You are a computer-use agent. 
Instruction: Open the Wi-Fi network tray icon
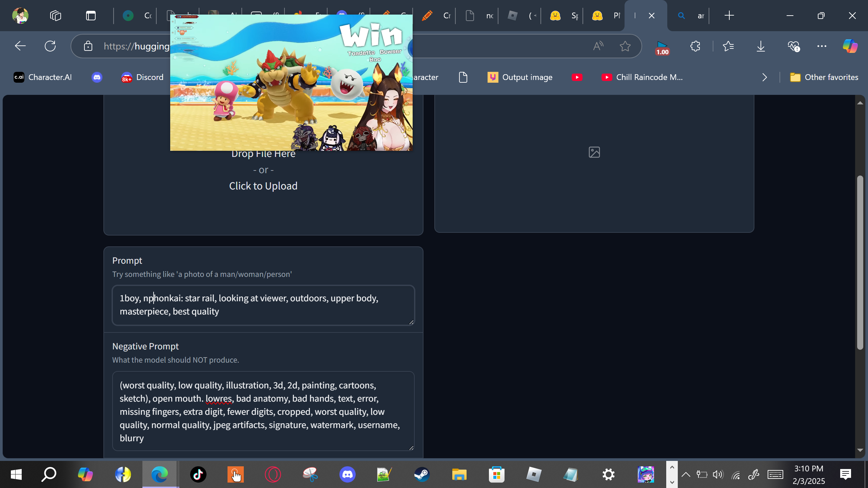pos(736,475)
